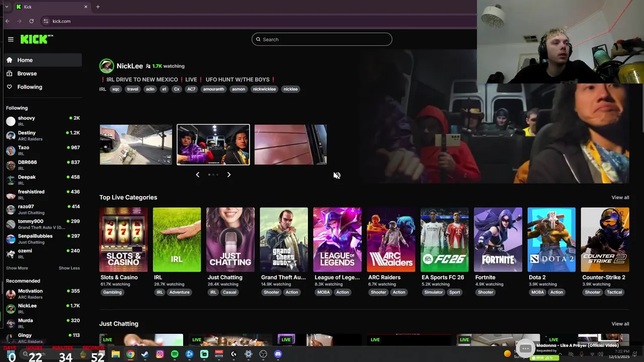Viewport: 644px width, 362px height.
Task: Select the third carousel stream thumbnail
Action: [291, 144]
